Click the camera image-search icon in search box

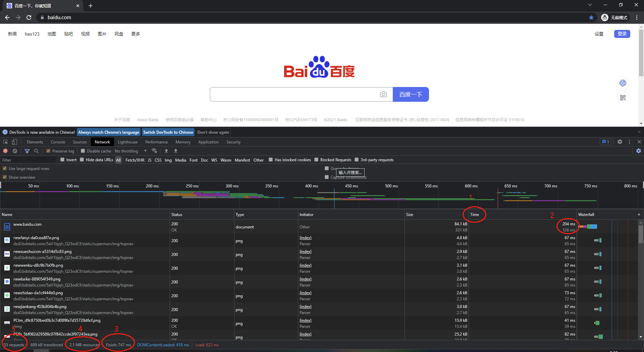(383, 94)
